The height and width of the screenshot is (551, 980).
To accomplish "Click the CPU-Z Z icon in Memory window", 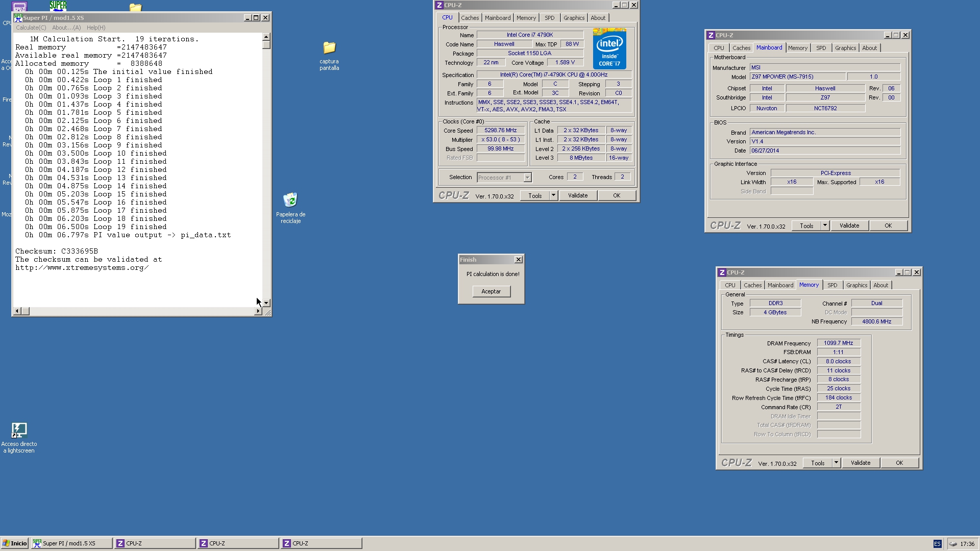I will [722, 272].
